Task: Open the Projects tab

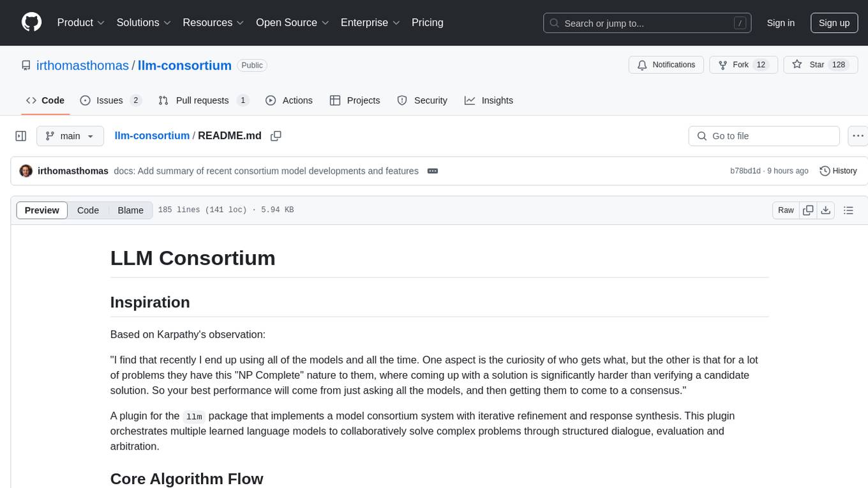Action: point(355,100)
